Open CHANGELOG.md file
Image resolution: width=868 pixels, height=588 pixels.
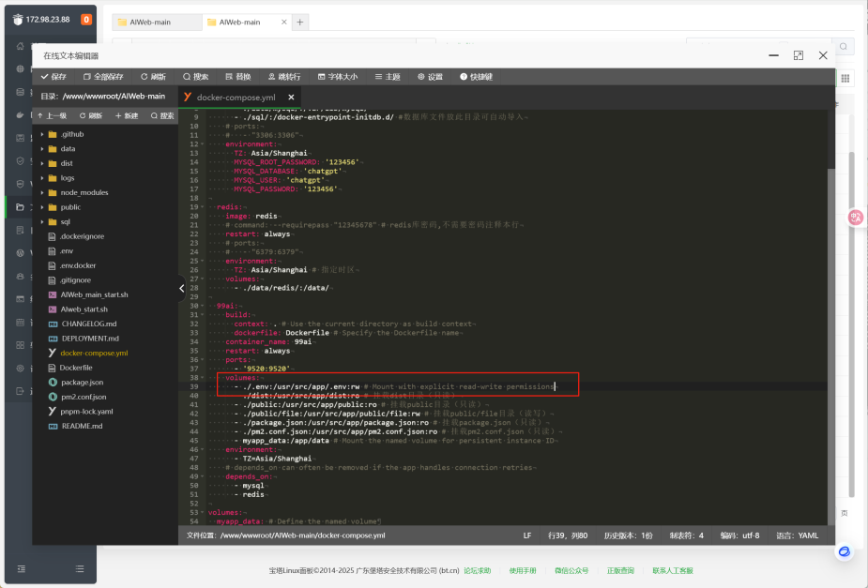click(88, 324)
